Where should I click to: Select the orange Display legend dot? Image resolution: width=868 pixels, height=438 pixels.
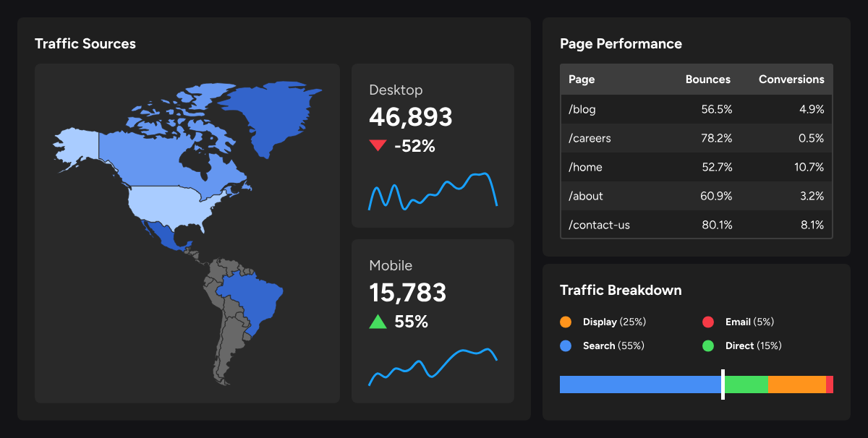coord(567,321)
